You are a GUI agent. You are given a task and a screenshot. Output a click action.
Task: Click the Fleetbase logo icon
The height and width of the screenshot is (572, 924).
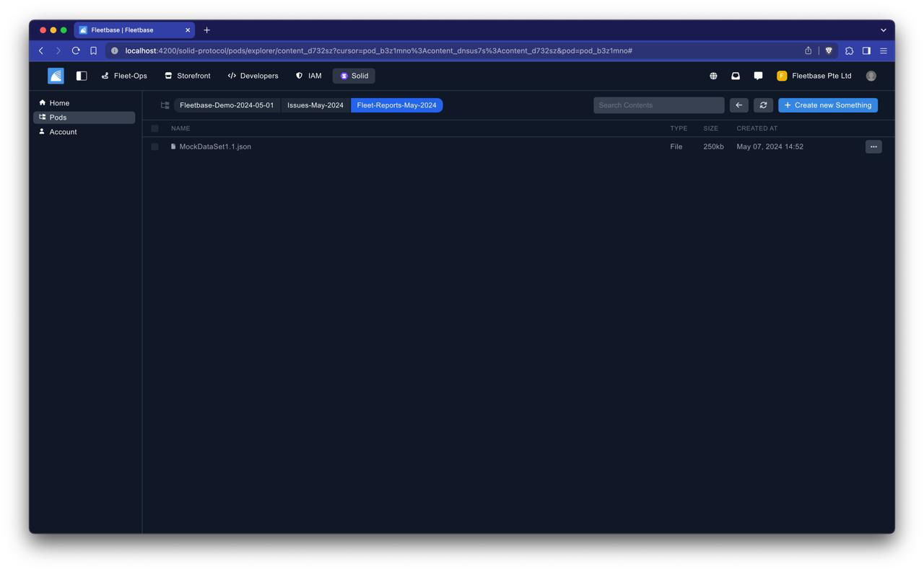(x=56, y=76)
